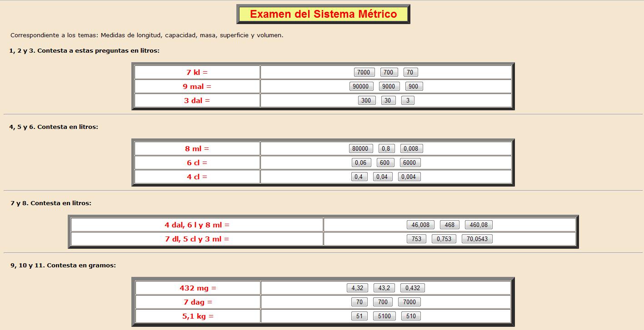Pick answer 70 for 7 kl

pos(410,72)
